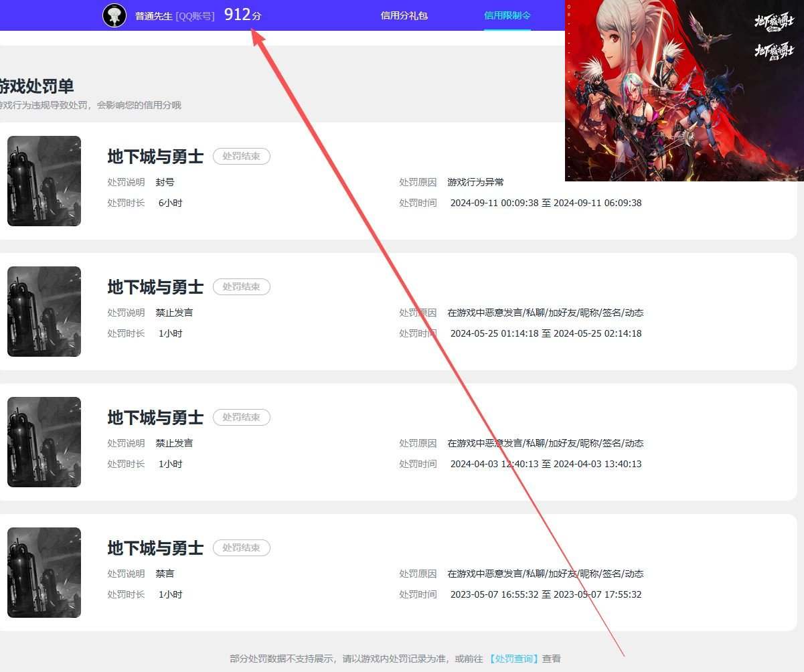
Task: Click the 地下城与勇士 title of the 2024-05-25 record
Action: coord(155,287)
